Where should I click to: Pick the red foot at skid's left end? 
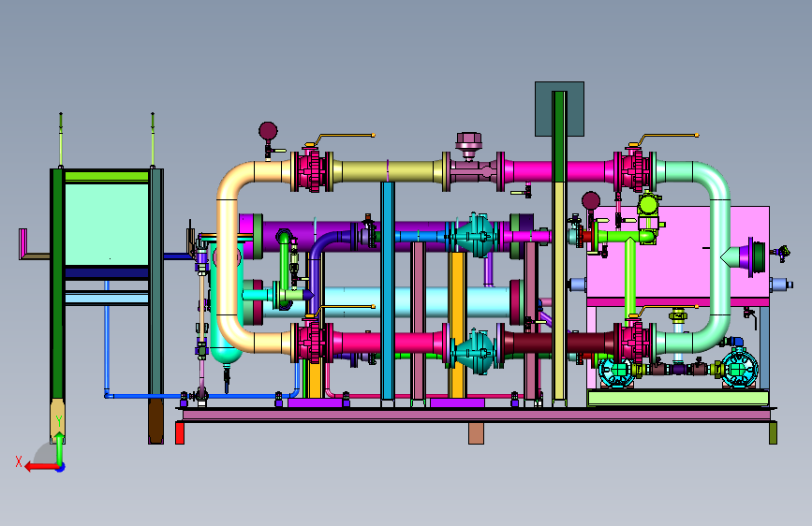[x=180, y=432]
